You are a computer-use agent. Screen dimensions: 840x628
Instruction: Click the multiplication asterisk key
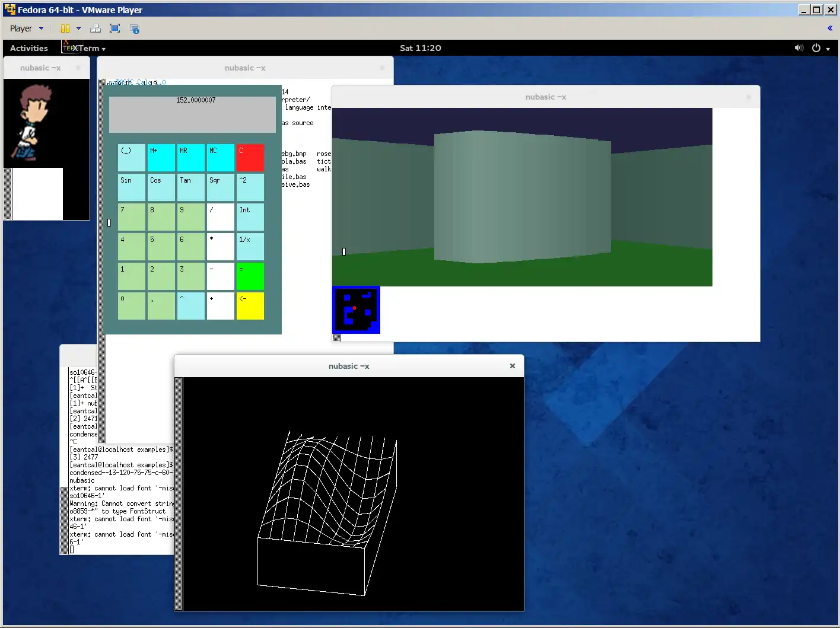[x=221, y=247]
